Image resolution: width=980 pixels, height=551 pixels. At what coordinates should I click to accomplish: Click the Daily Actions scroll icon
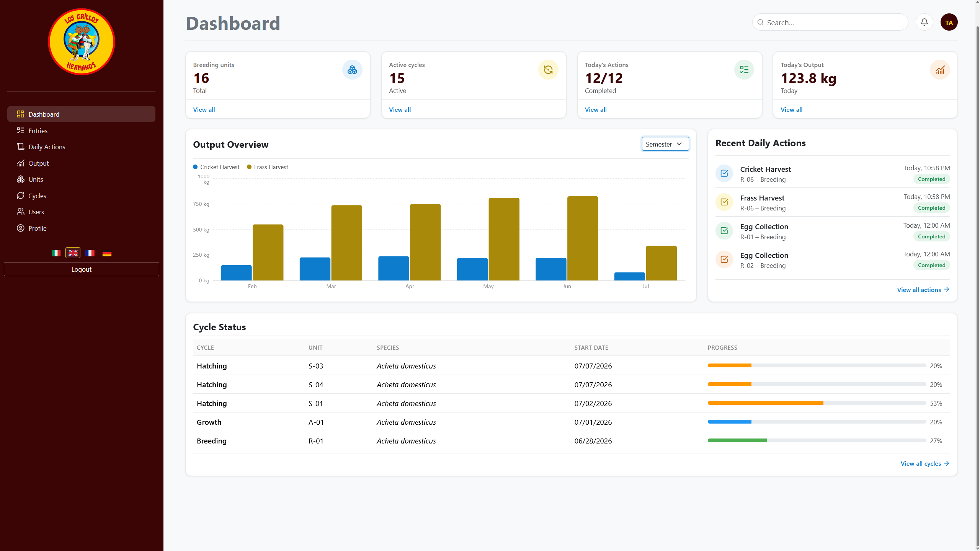click(21, 147)
